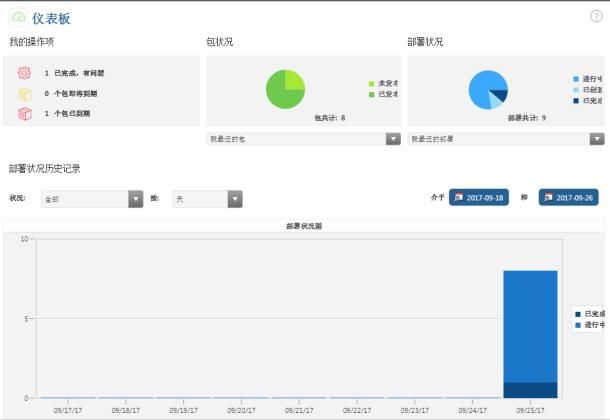The width and height of the screenshot is (610, 420).
Task: Click the 仪表板 page title
Action: point(51,18)
